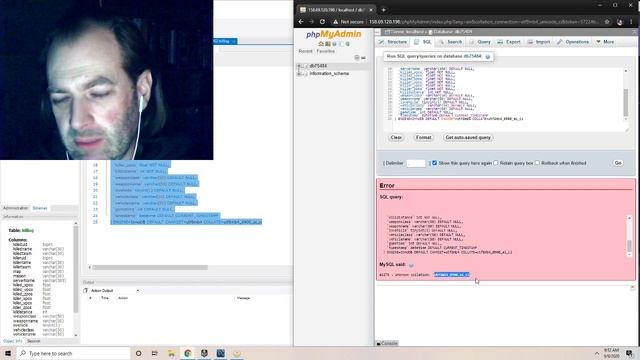The image size is (640, 360).
Task: Click the Workbench editor horizontal scrollbar
Action: coord(150,268)
